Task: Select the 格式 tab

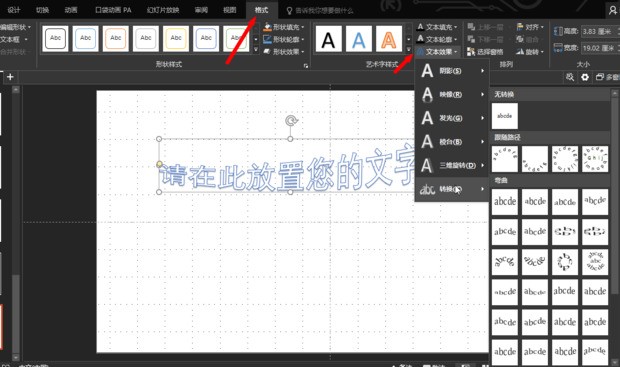Action: coord(261,10)
